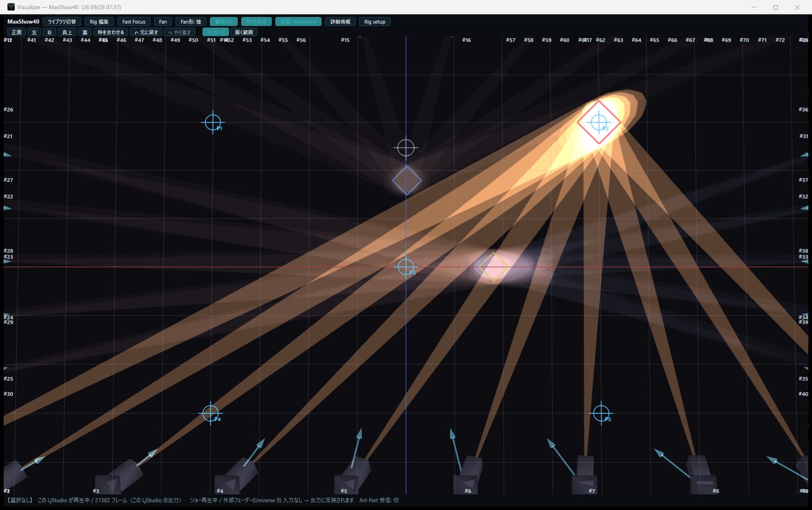Switch to the 右 right view
The height and width of the screenshot is (510, 812).
pos(49,32)
